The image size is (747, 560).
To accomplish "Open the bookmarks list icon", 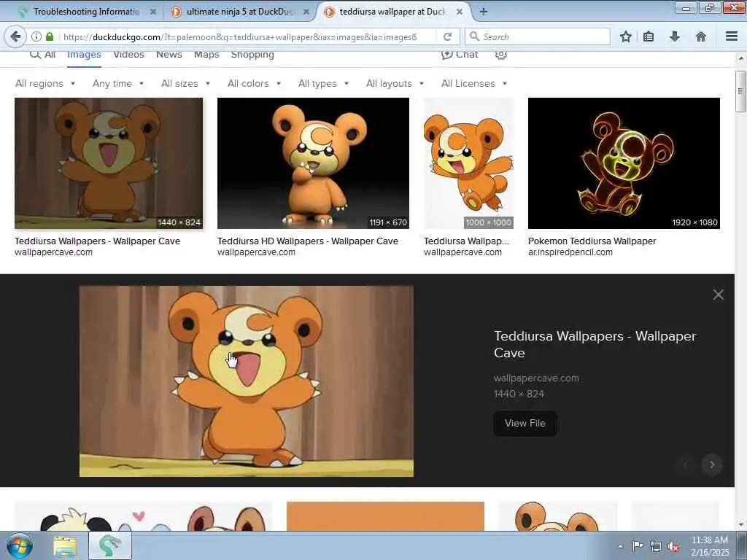I will [649, 36].
